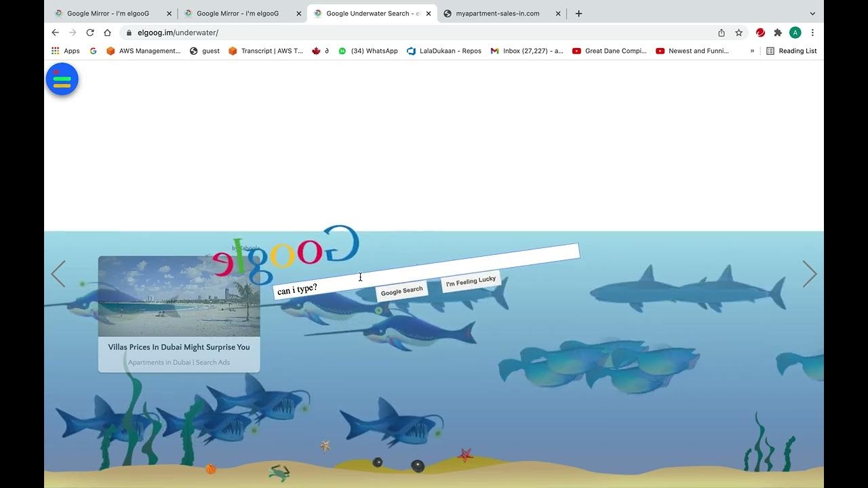868x488 pixels.
Task: Open the Reading List
Action: [791, 51]
